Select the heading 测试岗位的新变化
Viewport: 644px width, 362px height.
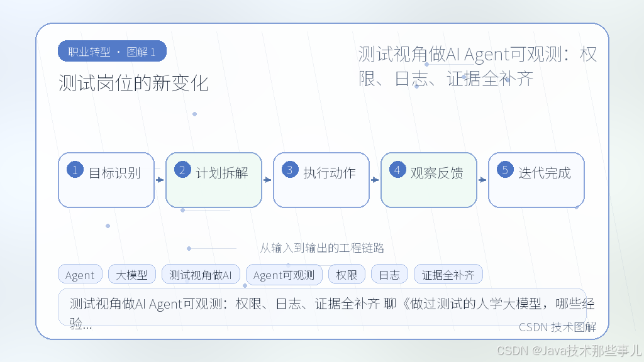(x=134, y=84)
